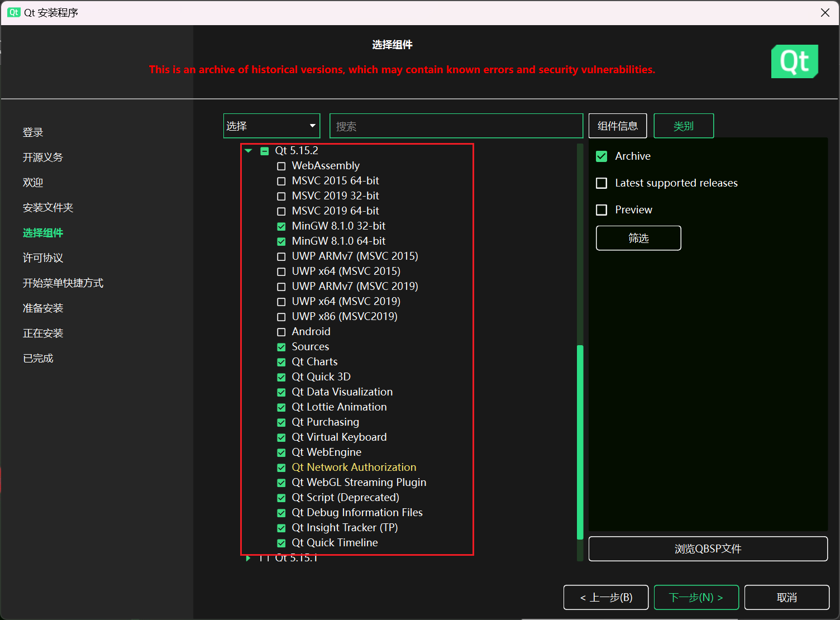Uncheck the Qt Charts checkbox
This screenshot has width=840, height=620.
(281, 362)
